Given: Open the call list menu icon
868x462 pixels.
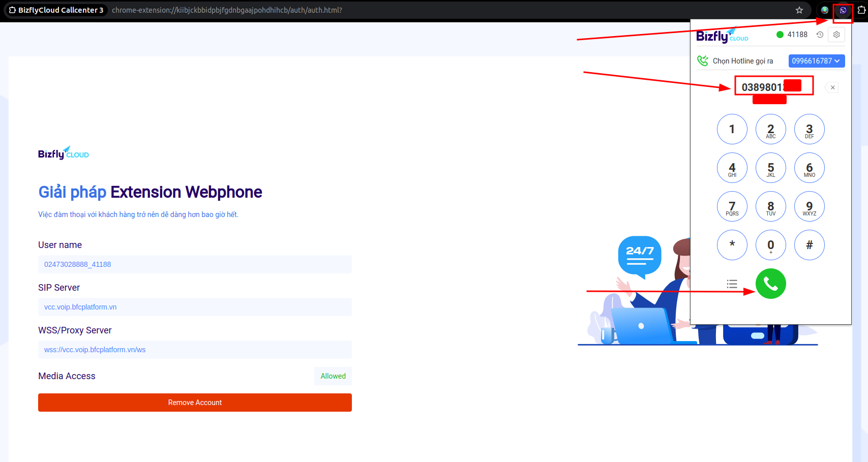Looking at the screenshot, I should [732, 284].
